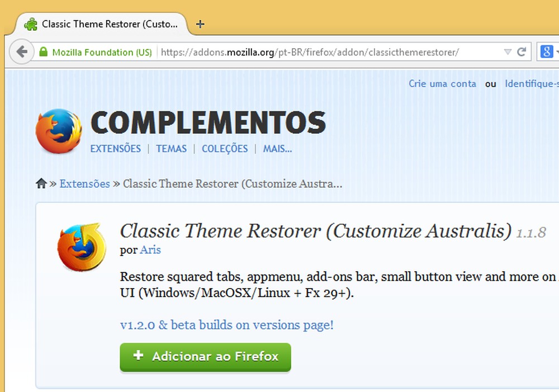This screenshot has height=392, width=559.
Task: Click the back navigation arrow
Action: coord(21,51)
